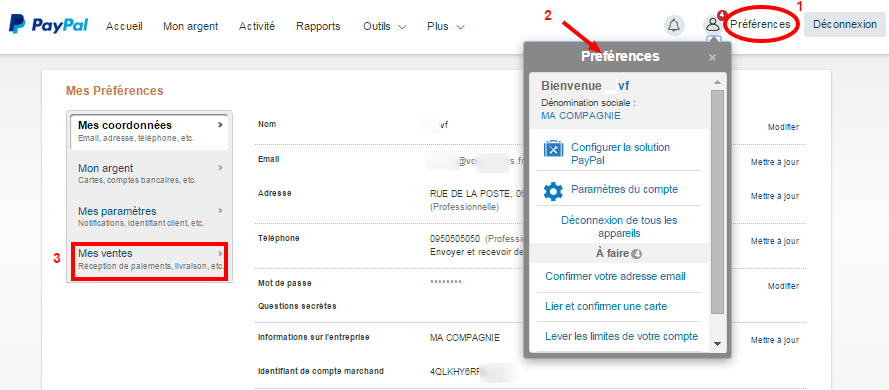Click Lever les limites de votre compte
Screen dimensions: 889x390
coord(621,337)
